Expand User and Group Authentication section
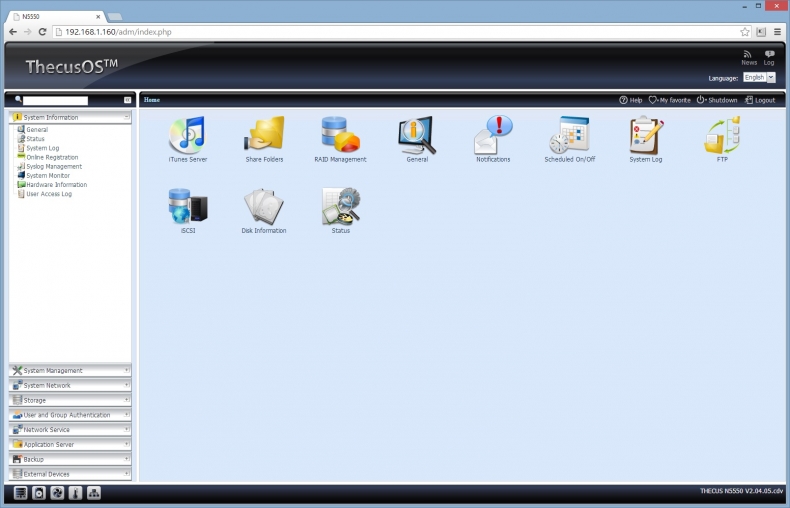This screenshot has height=508, width=790. [x=70, y=415]
